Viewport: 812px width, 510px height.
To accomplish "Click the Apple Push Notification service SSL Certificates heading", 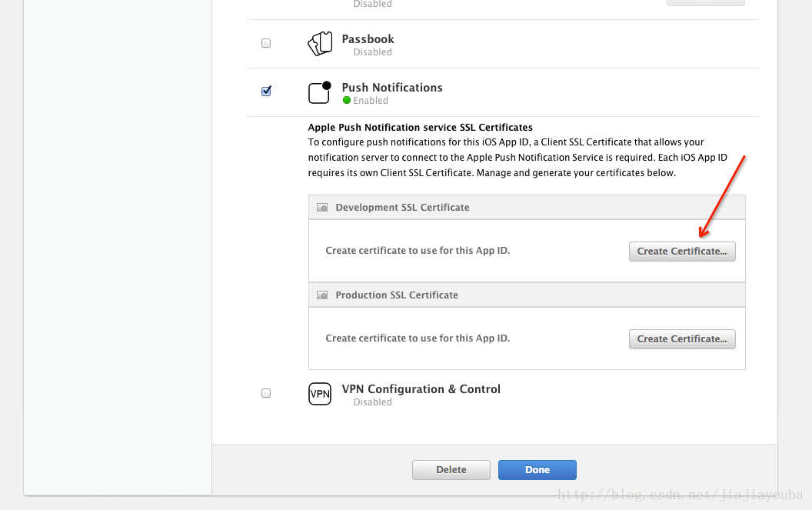I will pyautogui.click(x=420, y=128).
